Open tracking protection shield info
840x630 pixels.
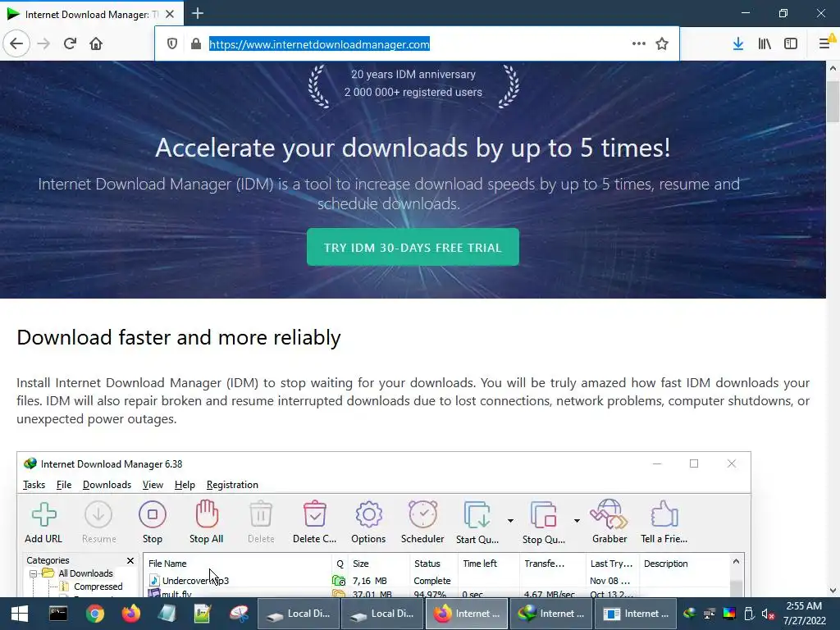[172, 44]
